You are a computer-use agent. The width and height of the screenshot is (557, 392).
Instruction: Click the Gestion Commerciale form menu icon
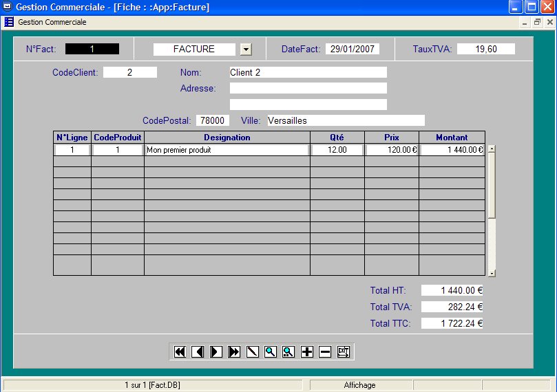click(9, 22)
